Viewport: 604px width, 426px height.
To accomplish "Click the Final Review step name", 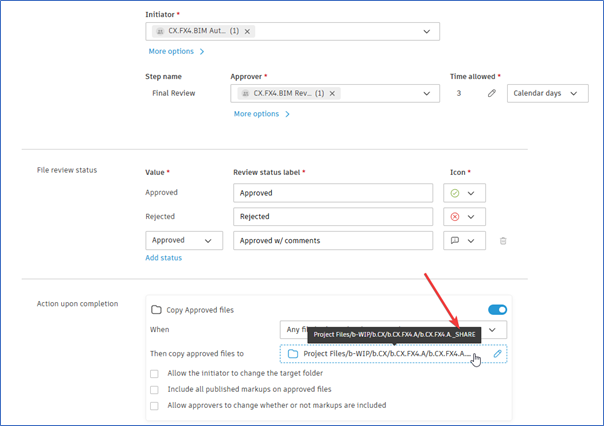I will coord(174,93).
